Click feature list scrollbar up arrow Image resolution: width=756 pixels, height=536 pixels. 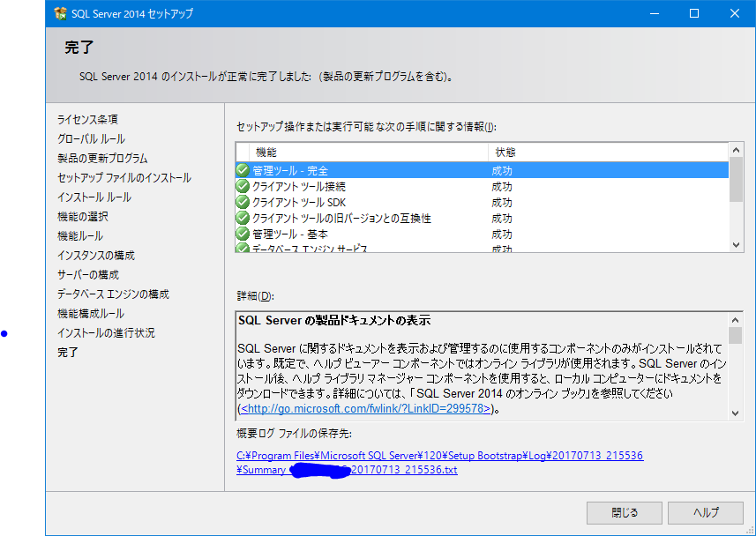coord(736,150)
